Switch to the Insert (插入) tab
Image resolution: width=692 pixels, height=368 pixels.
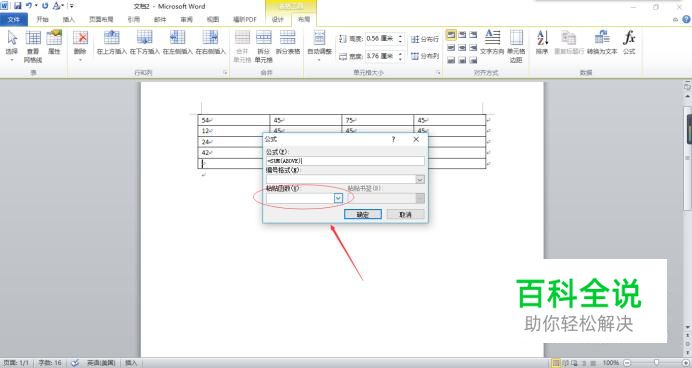[69, 19]
